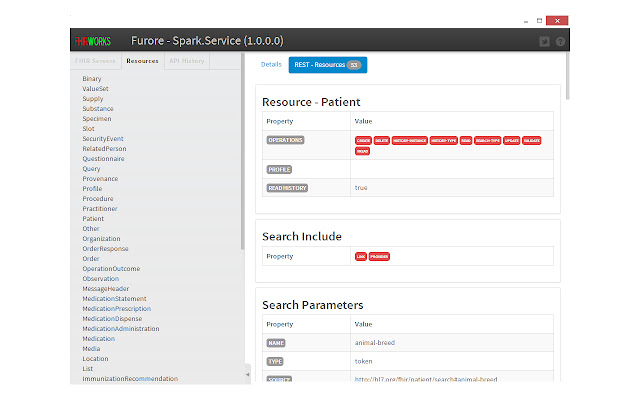
Task: Open the Questionnaire resource
Action: (x=103, y=159)
